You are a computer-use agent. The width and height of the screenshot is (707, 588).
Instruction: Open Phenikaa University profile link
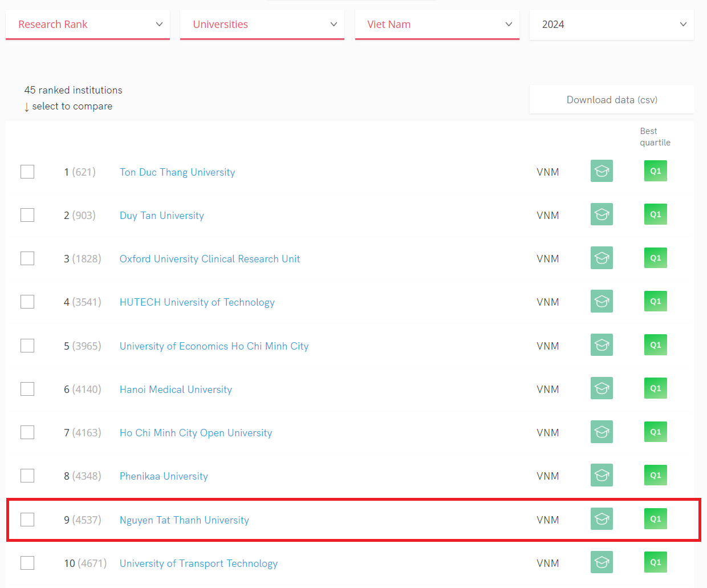pyautogui.click(x=164, y=476)
